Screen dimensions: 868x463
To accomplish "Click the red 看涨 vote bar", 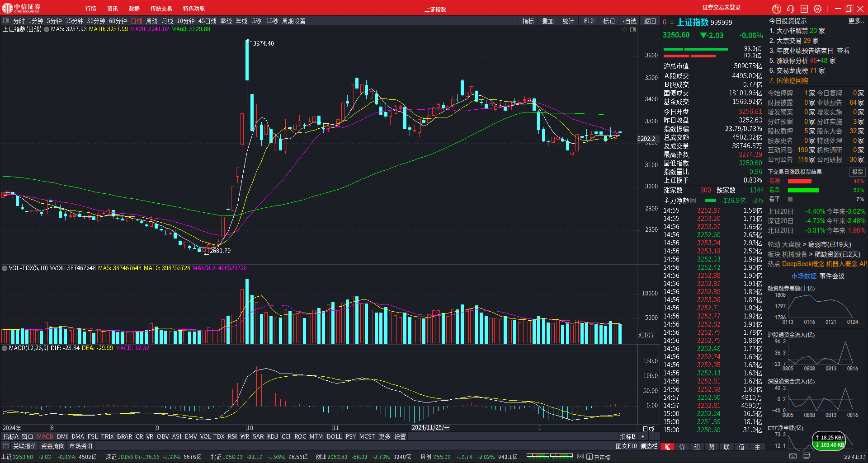I will pos(800,181).
